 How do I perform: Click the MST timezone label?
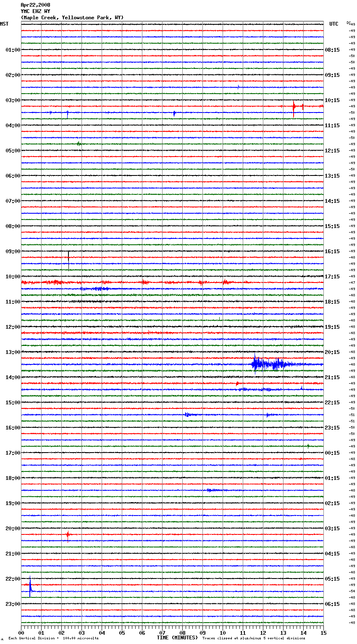4,24
